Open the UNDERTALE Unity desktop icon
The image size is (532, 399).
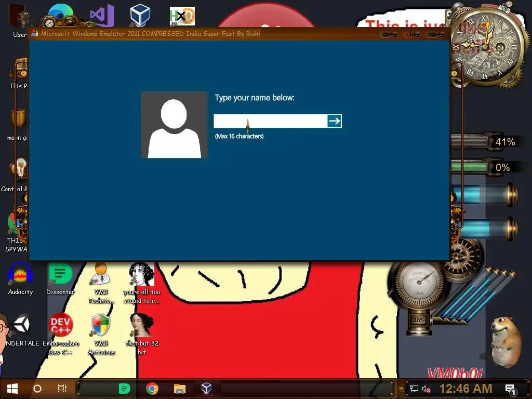tap(21, 330)
